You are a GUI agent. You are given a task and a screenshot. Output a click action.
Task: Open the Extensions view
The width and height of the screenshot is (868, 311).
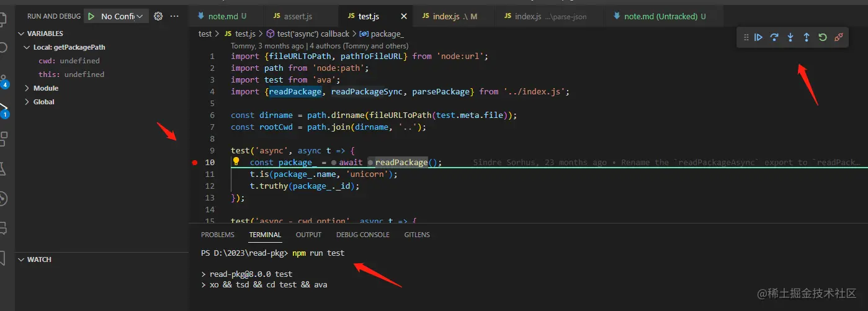tap(4, 138)
